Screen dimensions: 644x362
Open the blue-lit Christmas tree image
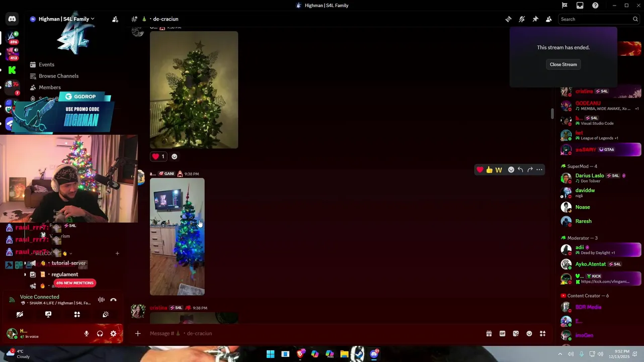tap(177, 237)
